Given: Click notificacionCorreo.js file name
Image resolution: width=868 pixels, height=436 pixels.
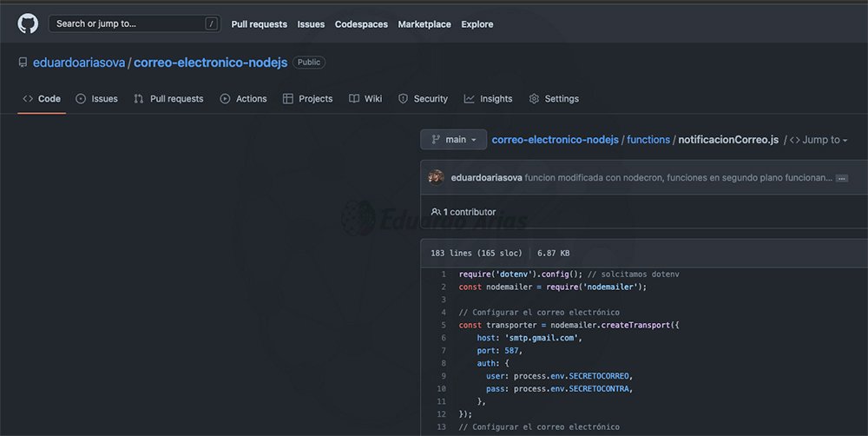Looking at the screenshot, I should point(728,140).
